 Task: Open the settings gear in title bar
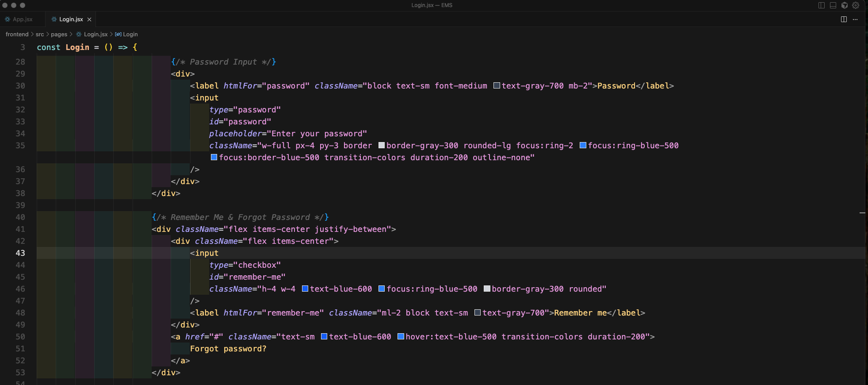[x=856, y=5]
